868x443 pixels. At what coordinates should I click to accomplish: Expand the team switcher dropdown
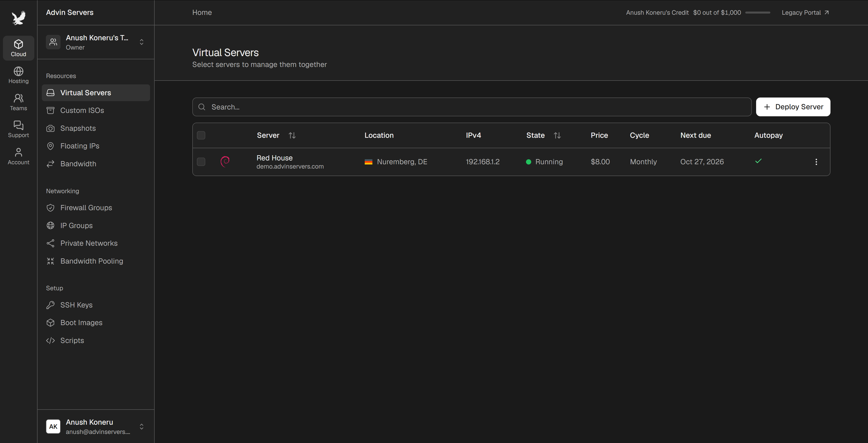click(142, 42)
